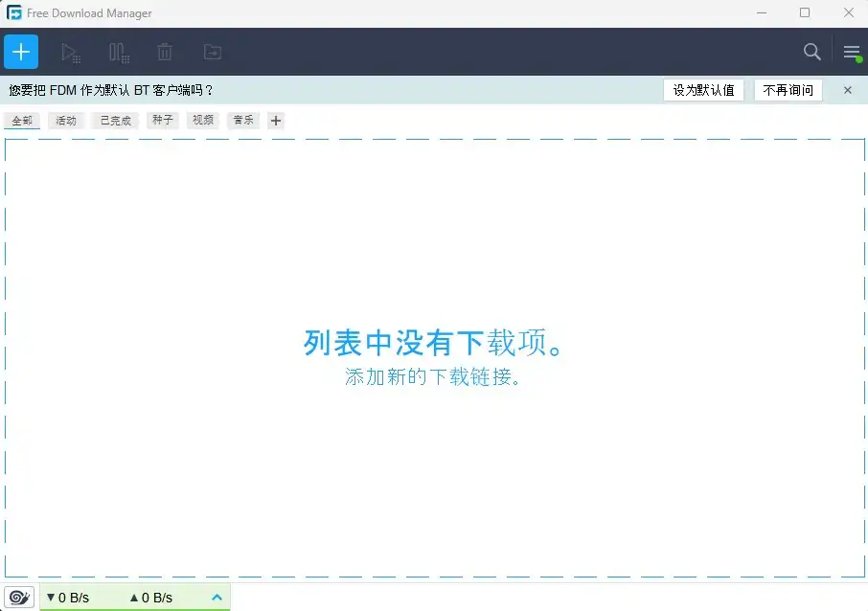This screenshot has height=611, width=868.
Task: Select the 音乐 filter tab
Action: 242,120
